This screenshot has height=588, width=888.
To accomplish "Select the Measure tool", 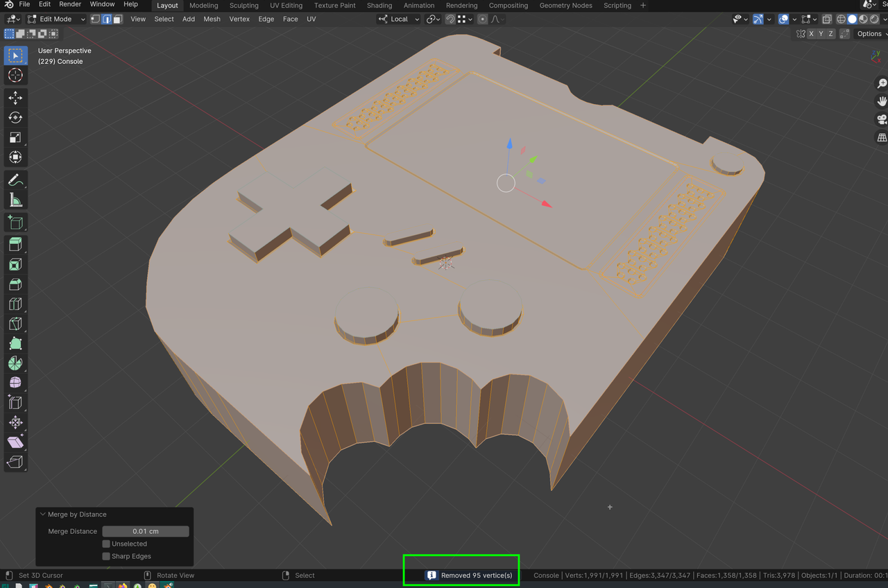I will point(15,201).
